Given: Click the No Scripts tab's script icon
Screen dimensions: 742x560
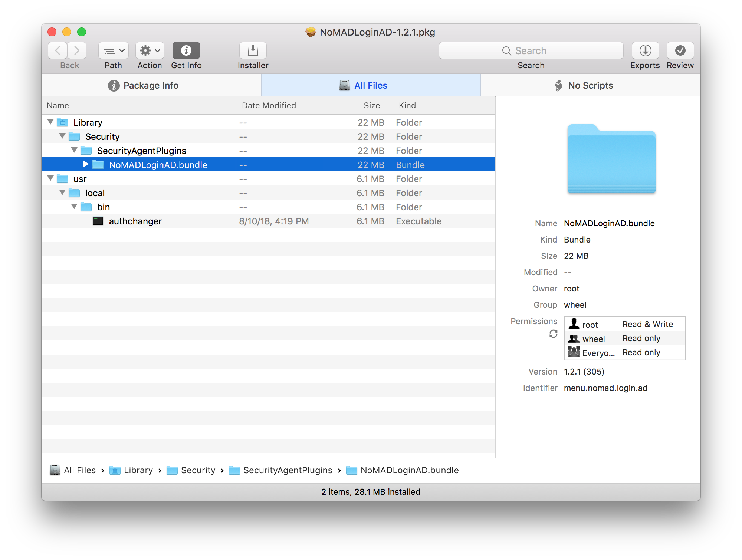Looking at the screenshot, I should pos(559,85).
